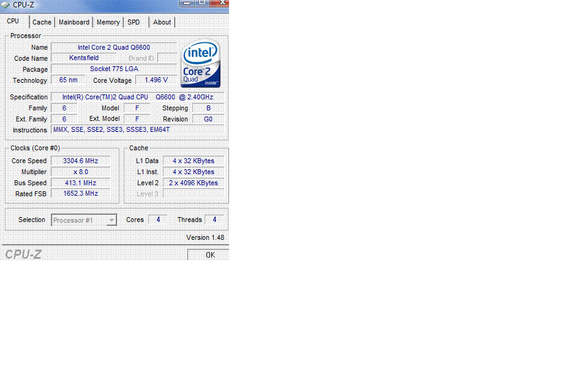Click the Rated FSB value '1652.3 MHz'
Image resolution: width=588 pixels, height=368 pixels.
coord(81,193)
